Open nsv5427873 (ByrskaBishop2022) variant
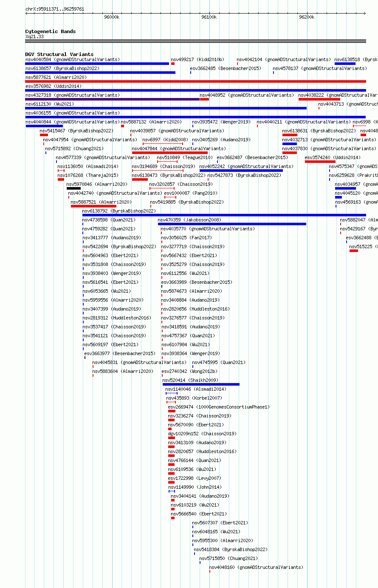Screen dimensions: 378x588 (244, 175)
